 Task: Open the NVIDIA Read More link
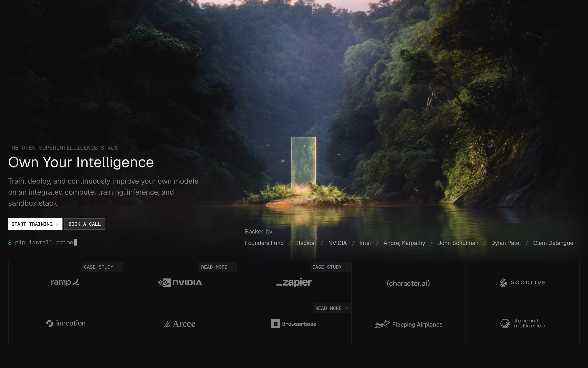point(217,267)
